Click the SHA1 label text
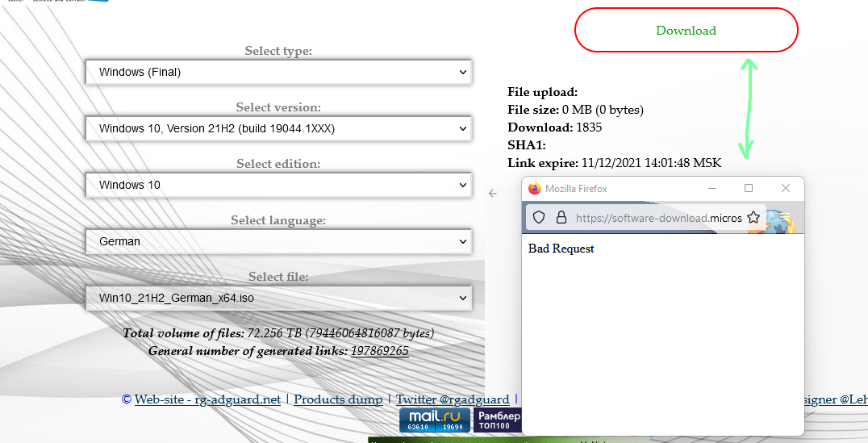The height and width of the screenshot is (443, 868). point(527,145)
